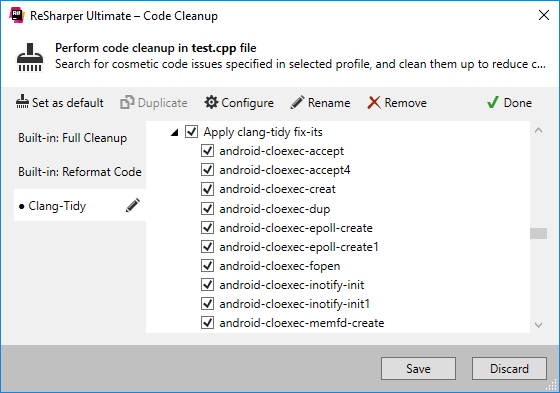The image size is (560, 393).
Task: Click the Rename pencil icon in toolbar
Action: [x=298, y=103]
